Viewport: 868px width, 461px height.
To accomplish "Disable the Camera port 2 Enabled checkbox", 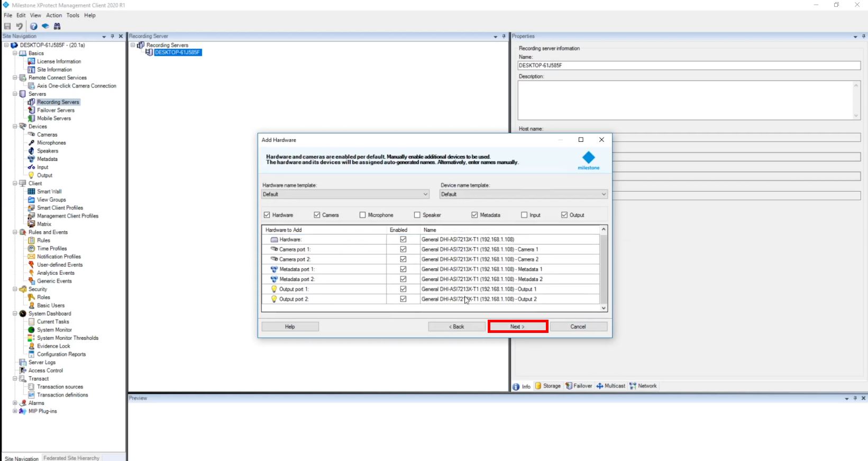I will click(403, 259).
